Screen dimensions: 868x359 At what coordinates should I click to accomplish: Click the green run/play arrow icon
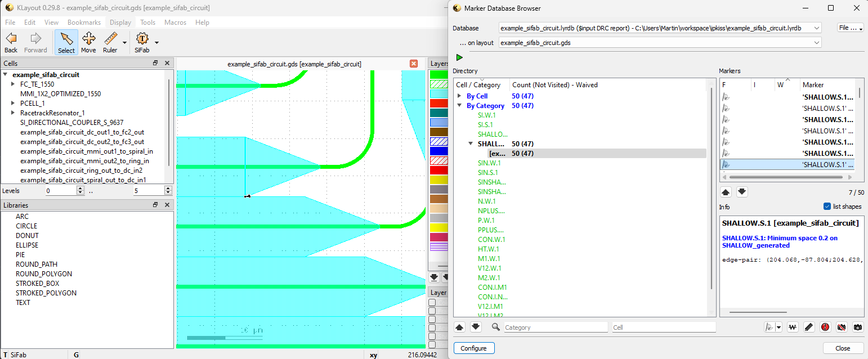point(459,57)
